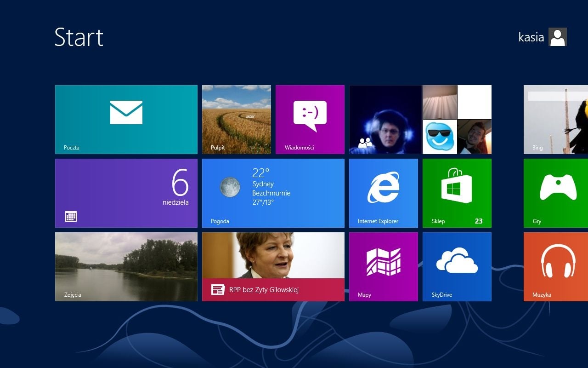Click the smiling man contact photo
The height and width of the screenshot is (368, 588).
(475, 137)
